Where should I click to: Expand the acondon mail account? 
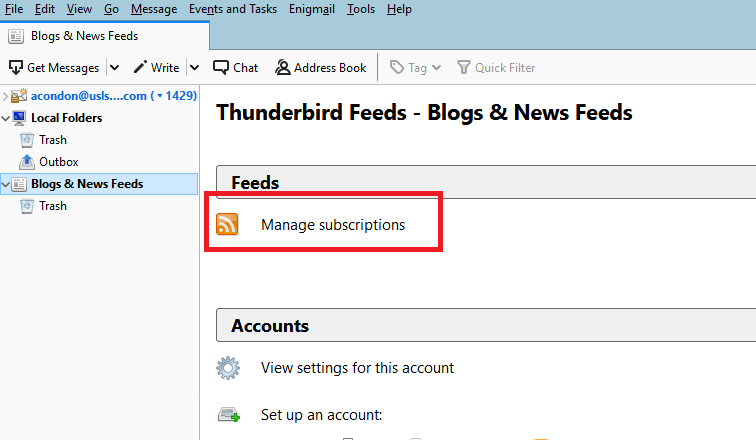[x=5, y=96]
